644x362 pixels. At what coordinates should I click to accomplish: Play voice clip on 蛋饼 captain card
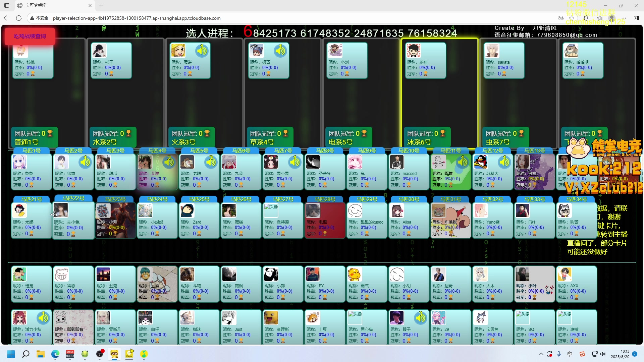click(202, 51)
